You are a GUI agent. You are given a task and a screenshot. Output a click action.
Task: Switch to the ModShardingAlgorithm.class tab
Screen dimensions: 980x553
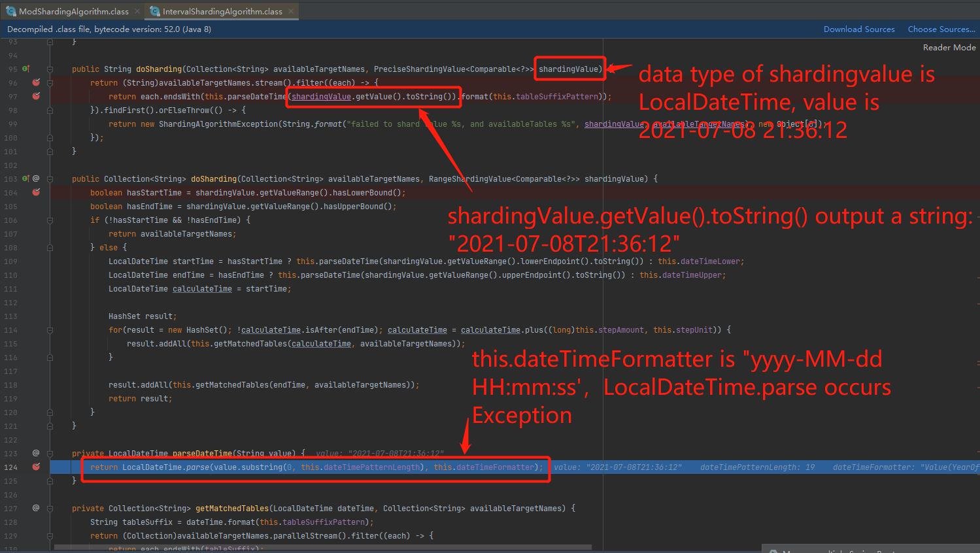point(72,10)
